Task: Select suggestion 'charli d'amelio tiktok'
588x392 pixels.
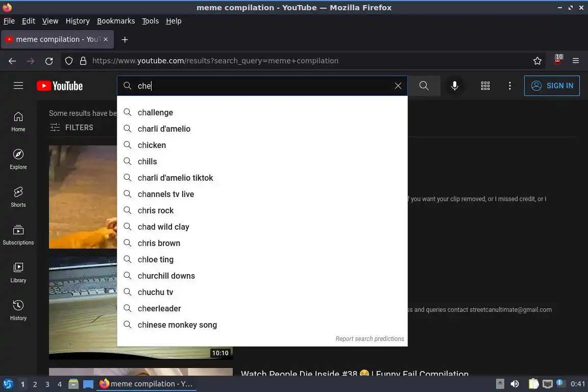Action: tap(262, 178)
